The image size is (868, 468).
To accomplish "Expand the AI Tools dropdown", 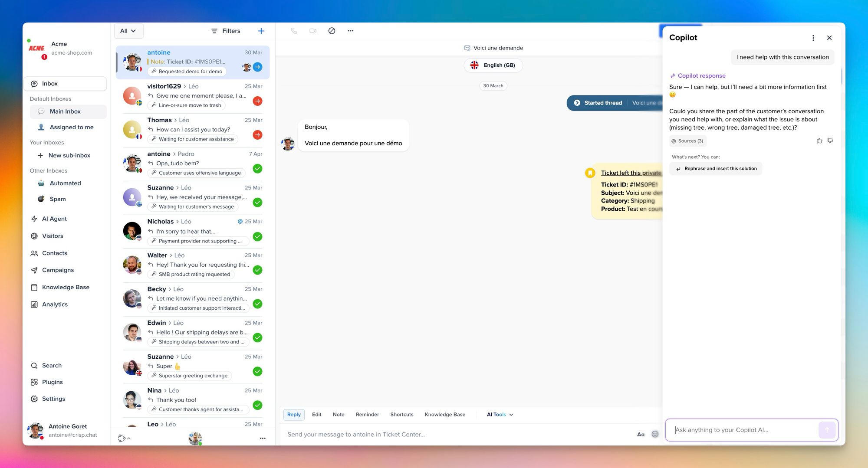I will [500, 415].
